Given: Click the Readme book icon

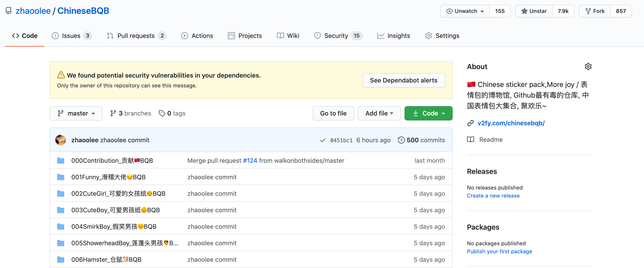Looking at the screenshot, I should coord(471,140).
